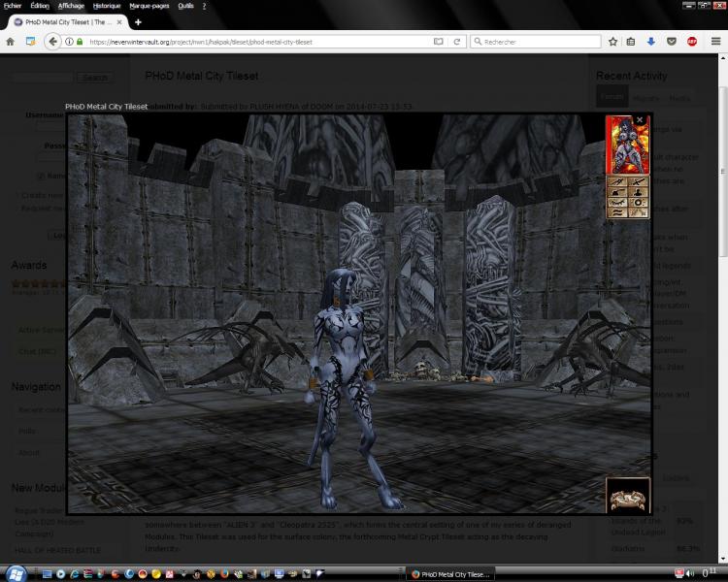The width and height of the screenshot is (728, 582).
Task: Open the Windows Start menu
Action: 17,573
